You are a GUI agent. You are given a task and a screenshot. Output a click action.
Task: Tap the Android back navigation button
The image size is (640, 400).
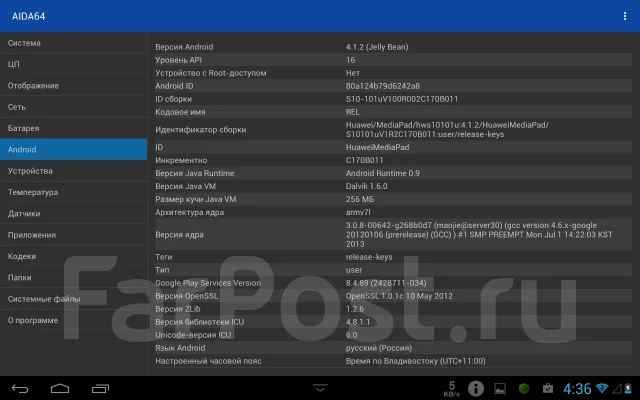click(x=20, y=389)
